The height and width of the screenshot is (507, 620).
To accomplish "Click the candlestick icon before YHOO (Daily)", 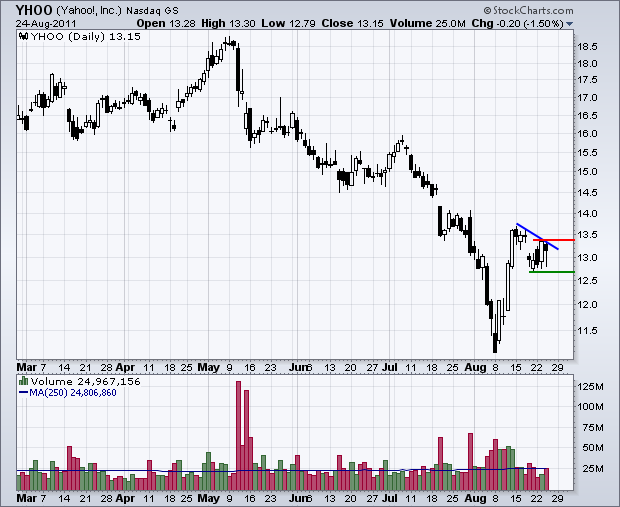I will (23, 36).
